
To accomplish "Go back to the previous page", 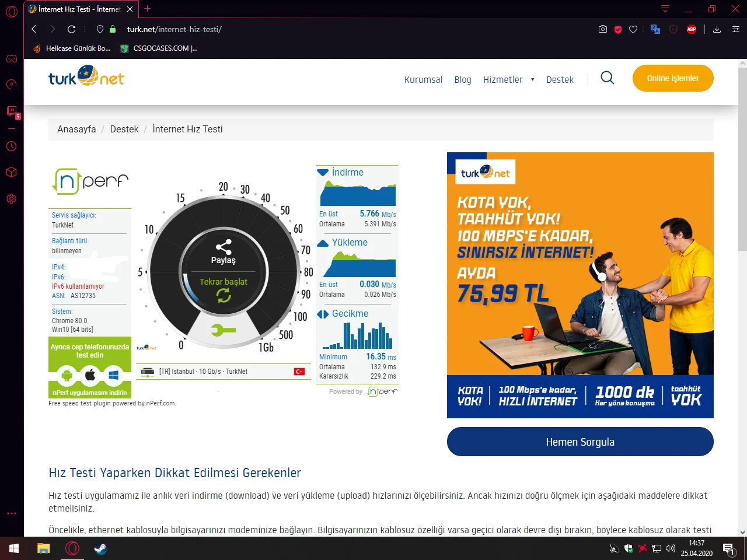I will 34,29.
